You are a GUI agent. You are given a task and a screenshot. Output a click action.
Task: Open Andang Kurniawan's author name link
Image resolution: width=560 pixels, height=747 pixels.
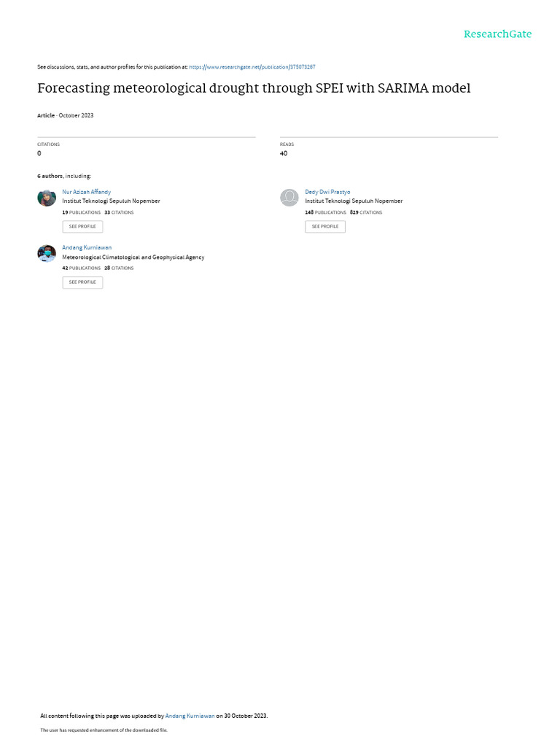coord(87,248)
